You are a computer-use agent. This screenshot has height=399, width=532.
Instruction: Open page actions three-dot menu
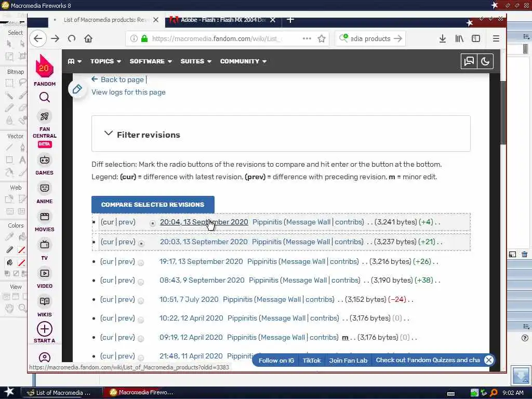point(307,38)
